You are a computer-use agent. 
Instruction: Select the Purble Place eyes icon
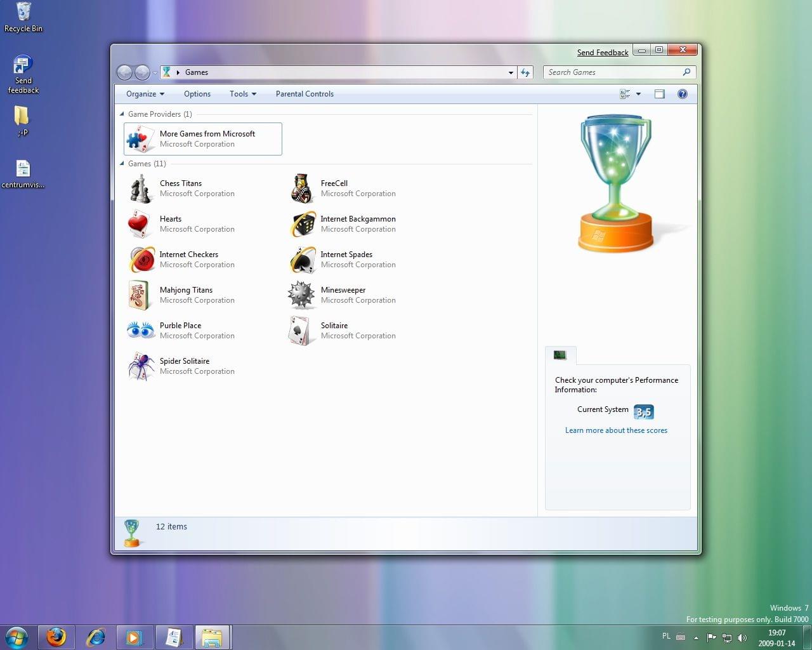pyautogui.click(x=140, y=330)
